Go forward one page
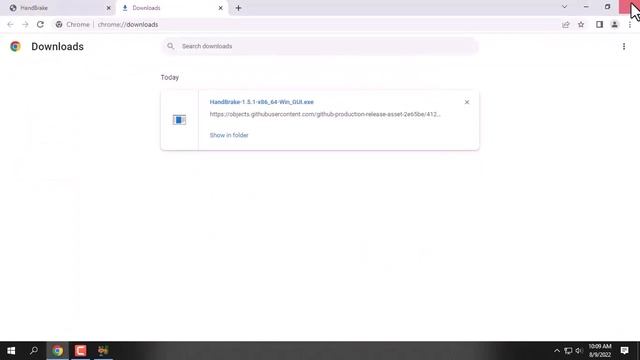Image resolution: width=640 pixels, height=360 pixels. click(x=25, y=24)
